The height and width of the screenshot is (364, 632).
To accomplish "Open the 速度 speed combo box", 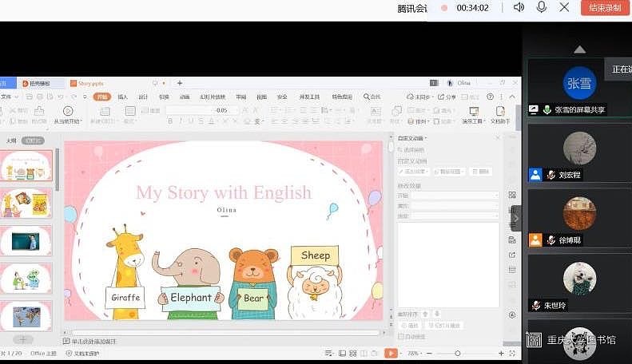I will pyautogui.click(x=455, y=216).
